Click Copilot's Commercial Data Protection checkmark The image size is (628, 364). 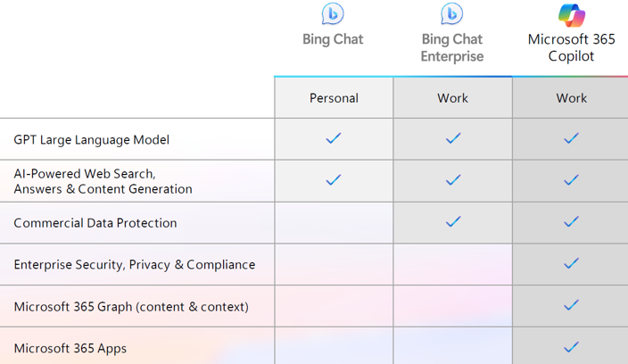[572, 221]
